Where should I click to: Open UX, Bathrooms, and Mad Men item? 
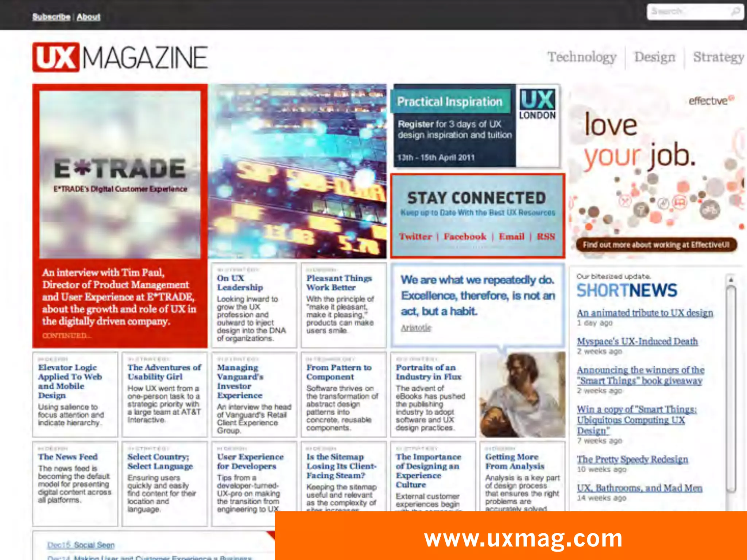pyautogui.click(x=639, y=488)
